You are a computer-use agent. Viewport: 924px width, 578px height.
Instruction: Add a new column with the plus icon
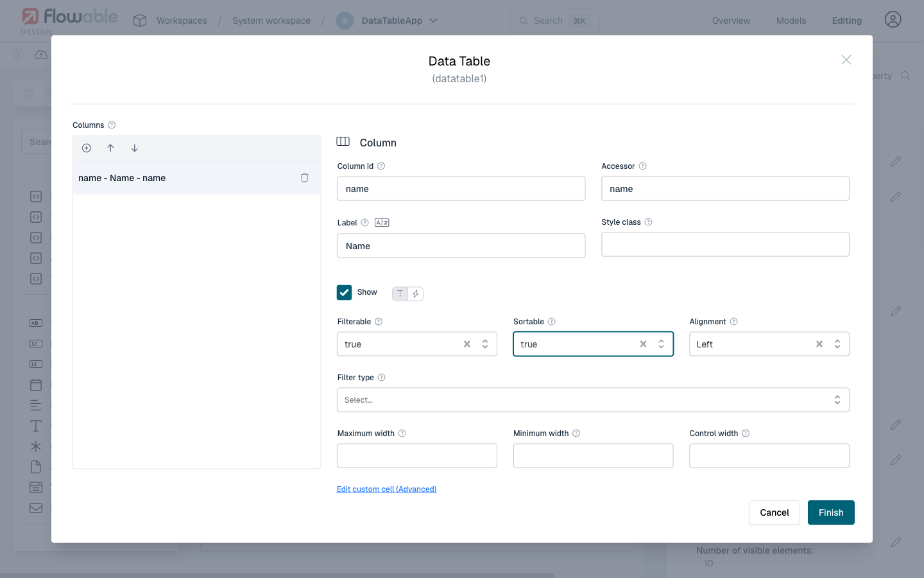[86, 148]
